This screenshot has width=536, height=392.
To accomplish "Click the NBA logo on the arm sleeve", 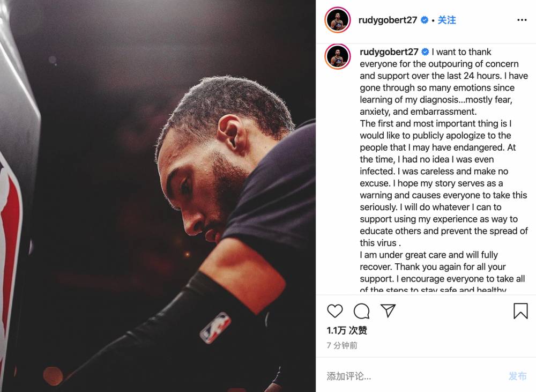I will pyautogui.click(x=215, y=327).
